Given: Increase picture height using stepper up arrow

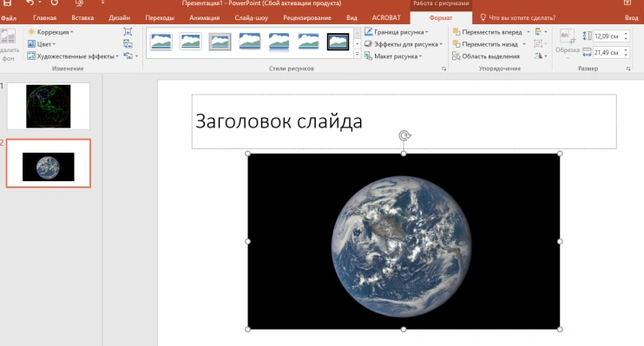Looking at the screenshot, I should 626,34.
